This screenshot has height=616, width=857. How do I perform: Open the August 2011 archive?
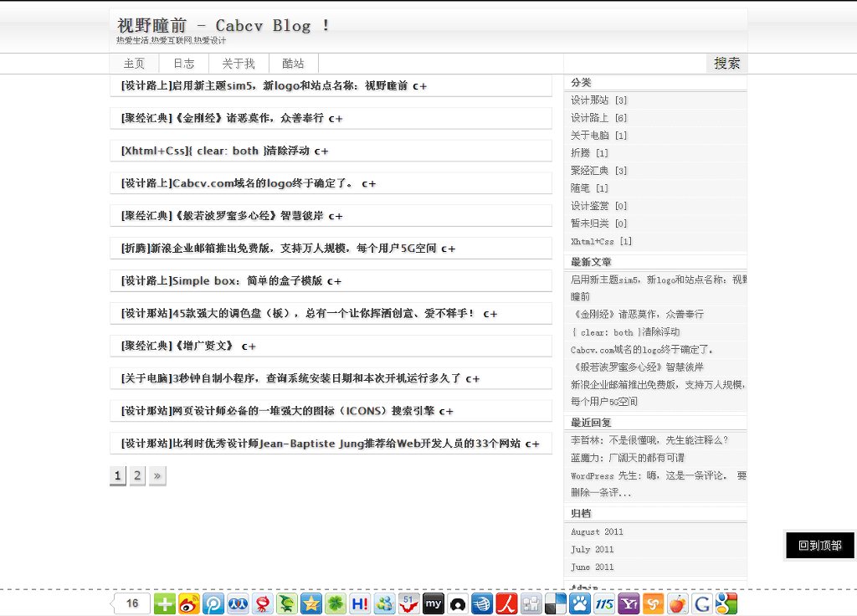tap(597, 531)
